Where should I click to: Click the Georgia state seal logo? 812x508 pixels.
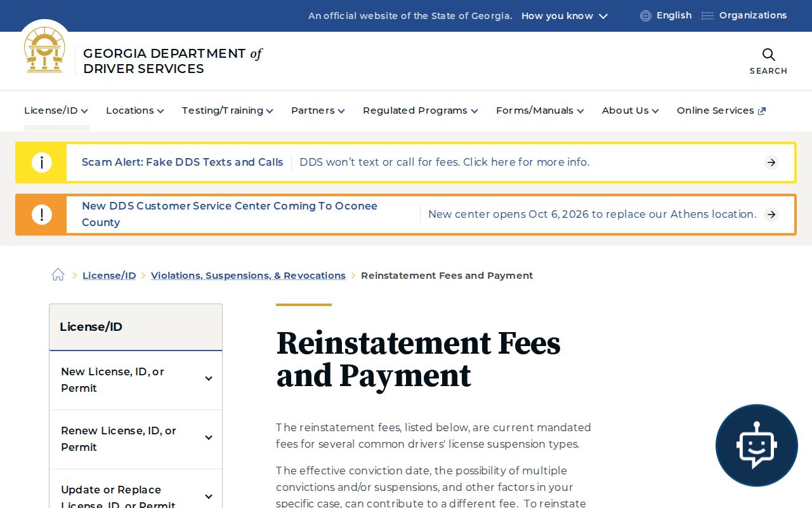44,50
